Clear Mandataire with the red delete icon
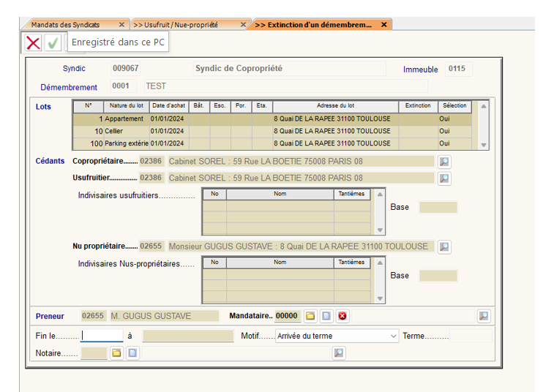The height and width of the screenshot is (392, 543). [x=342, y=316]
